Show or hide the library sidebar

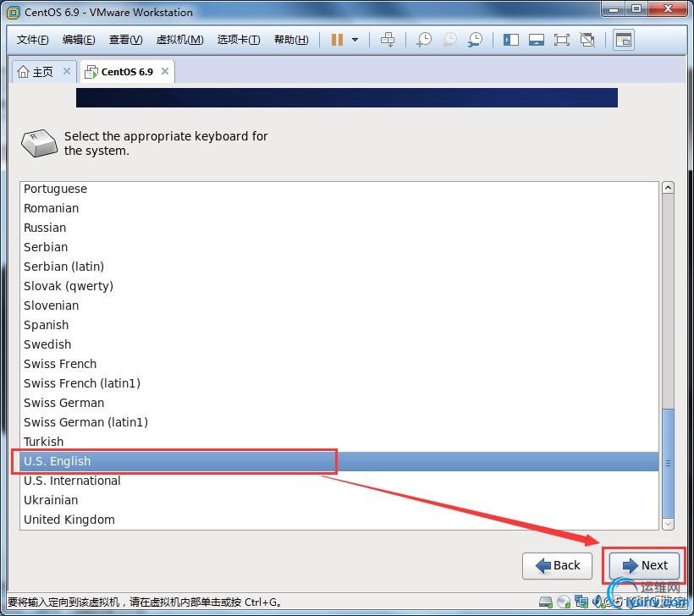pyautogui.click(x=510, y=40)
